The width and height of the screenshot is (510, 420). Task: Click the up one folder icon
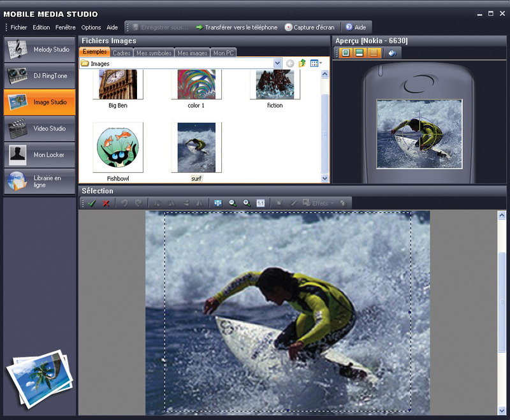(302, 64)
